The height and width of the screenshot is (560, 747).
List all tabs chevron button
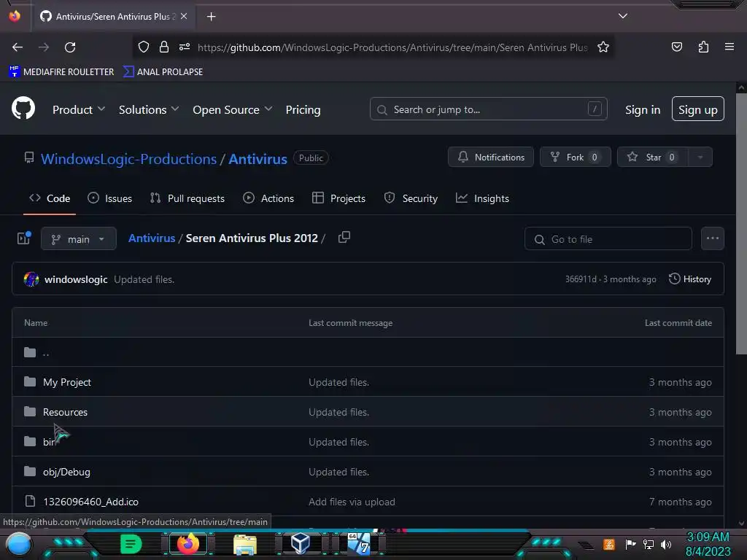pos(623,16)
